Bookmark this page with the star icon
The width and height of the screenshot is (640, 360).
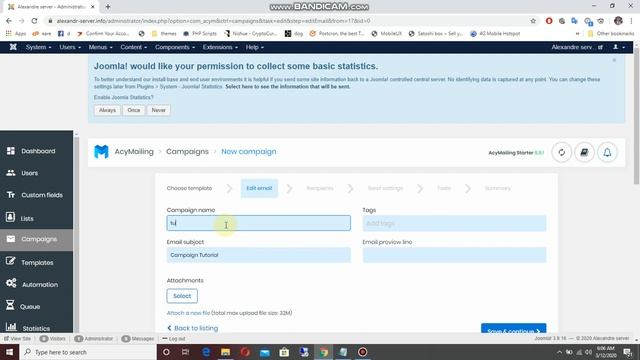coord(533,21)
